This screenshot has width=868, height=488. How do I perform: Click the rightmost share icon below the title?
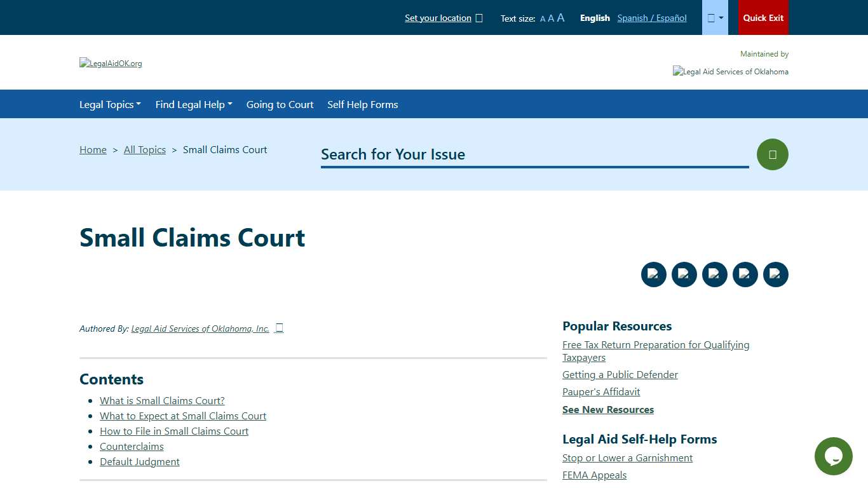tap(775, 274)
